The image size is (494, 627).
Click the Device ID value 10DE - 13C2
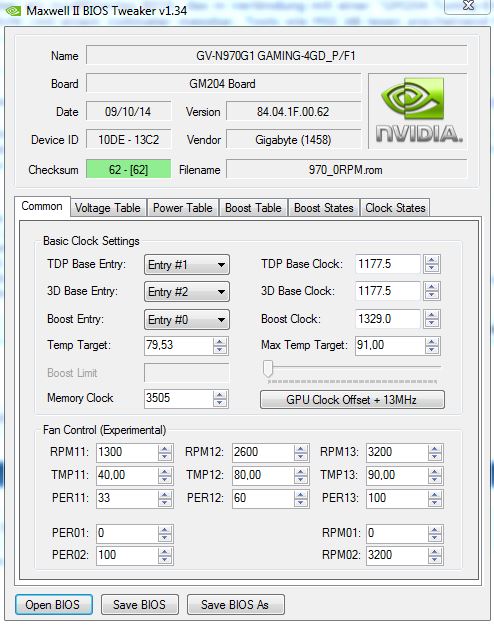point(128,140)
